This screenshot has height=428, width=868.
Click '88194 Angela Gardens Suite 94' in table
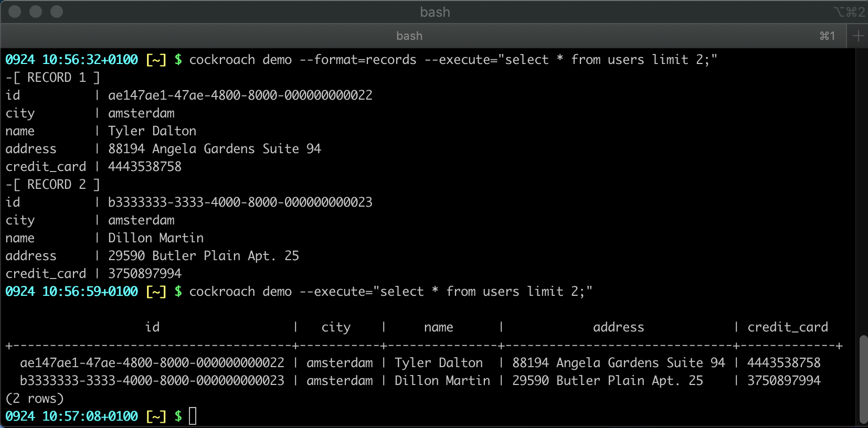pyautogui.click(x=619, y=363)
